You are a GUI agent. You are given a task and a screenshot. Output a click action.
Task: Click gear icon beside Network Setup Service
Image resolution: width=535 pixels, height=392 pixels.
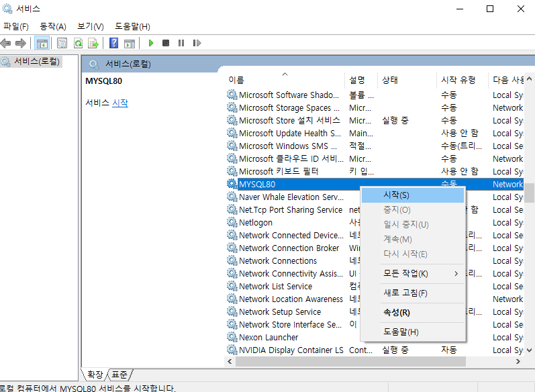pos(232,311)
